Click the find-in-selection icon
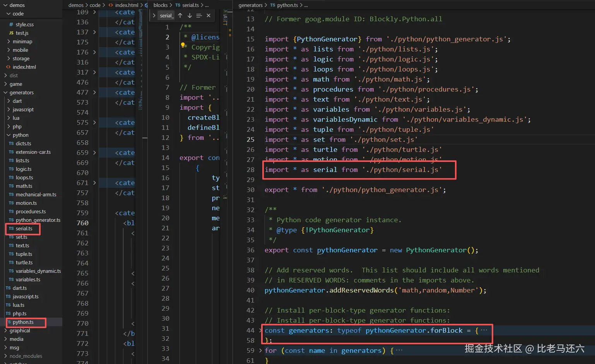This screenshot has height=364, width=595. tap(199, 15)
